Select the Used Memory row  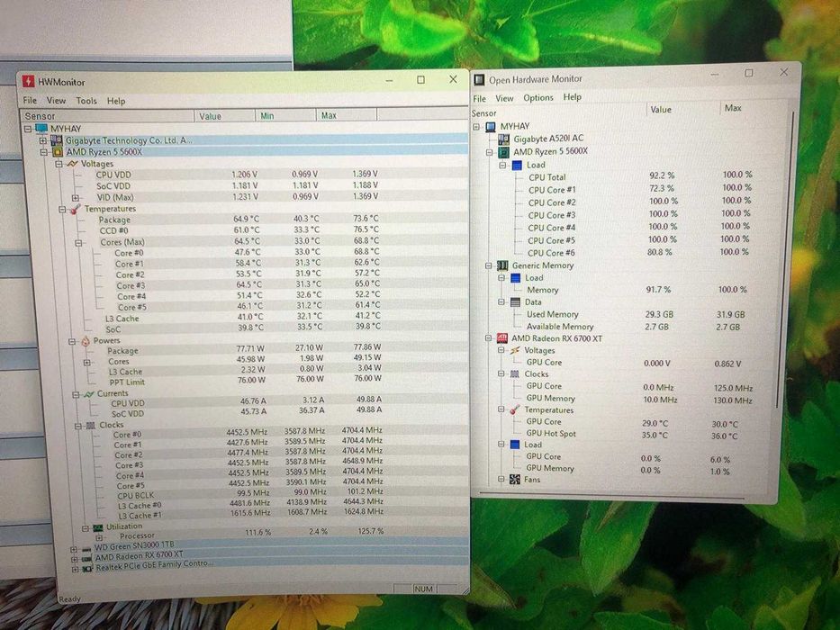coord(636,314)
